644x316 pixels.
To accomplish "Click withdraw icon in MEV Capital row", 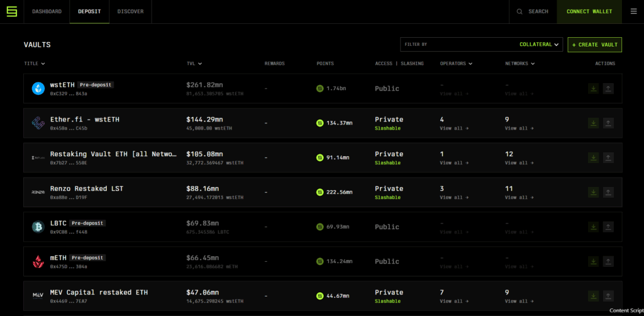I will pos(608,295).
